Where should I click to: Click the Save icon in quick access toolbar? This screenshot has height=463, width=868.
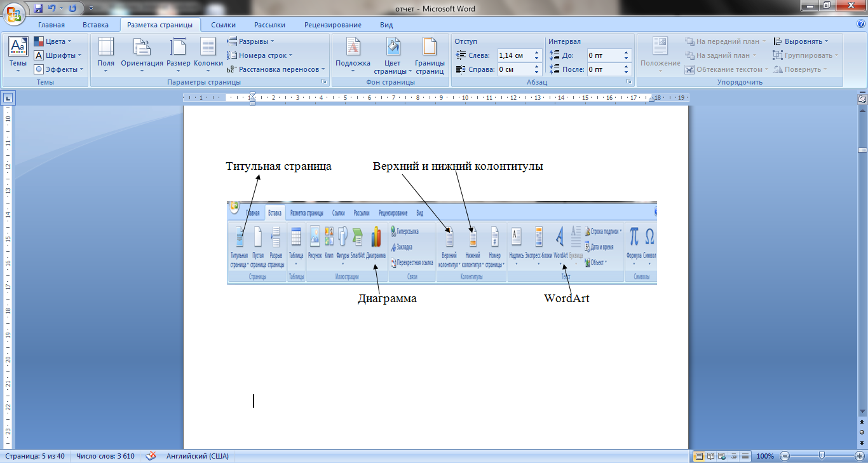38,8
